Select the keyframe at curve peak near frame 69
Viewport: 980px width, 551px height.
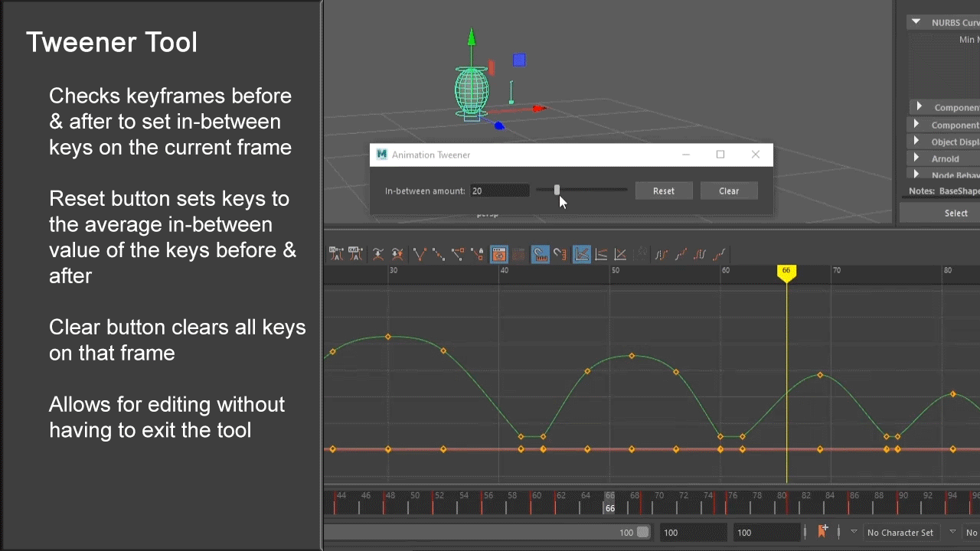click(x=820, y=375)
